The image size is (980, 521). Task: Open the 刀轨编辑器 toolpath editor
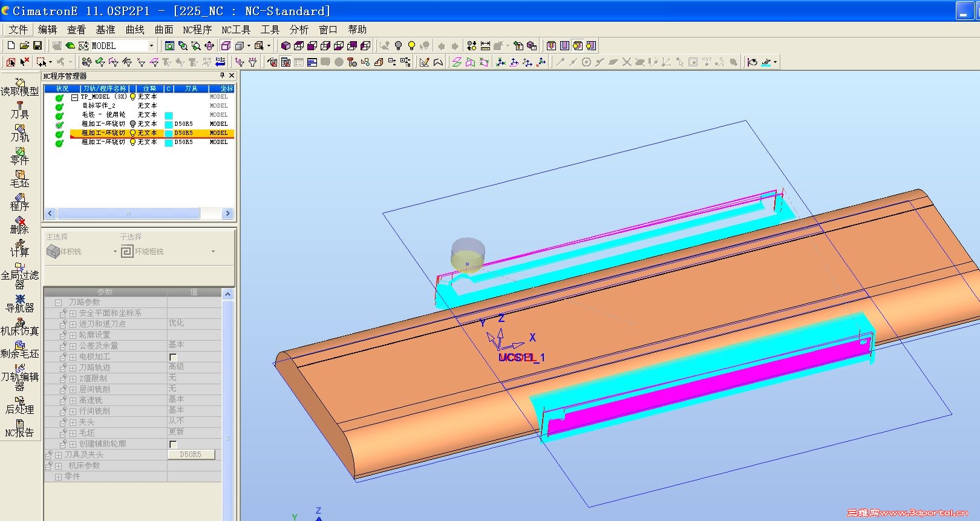(x=19, y=378)
